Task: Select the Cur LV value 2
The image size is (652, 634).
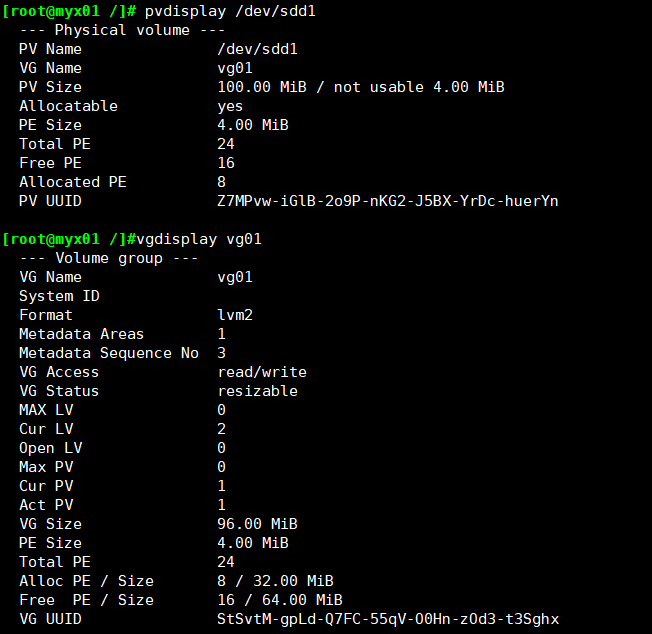Action: point(221,429)
